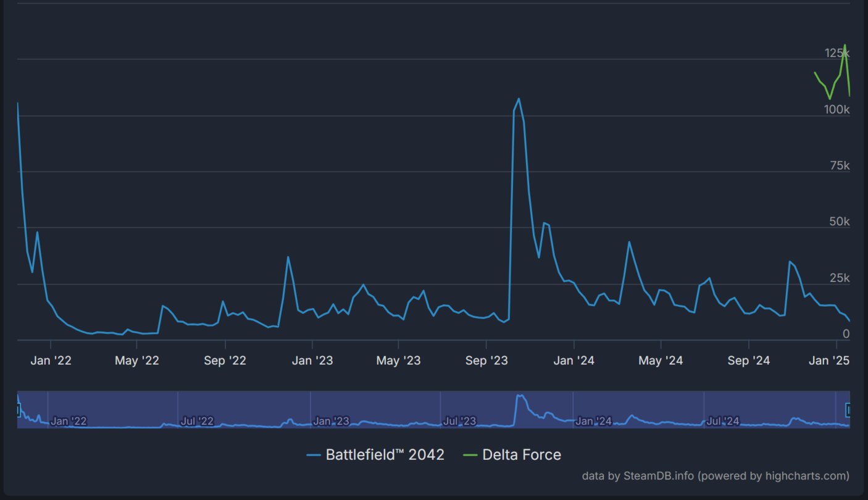The width and height of the screenshot is (868, 500).
Task: Click the green Delta Force legend line marker
Action: coord(470,455)
